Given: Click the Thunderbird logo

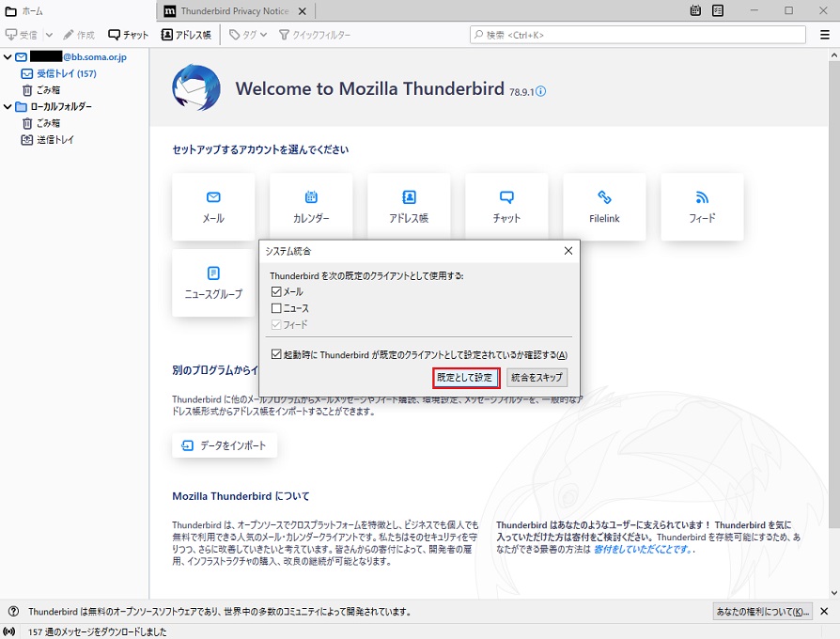Looking at the screenshot, I should (x=196, y=87).
